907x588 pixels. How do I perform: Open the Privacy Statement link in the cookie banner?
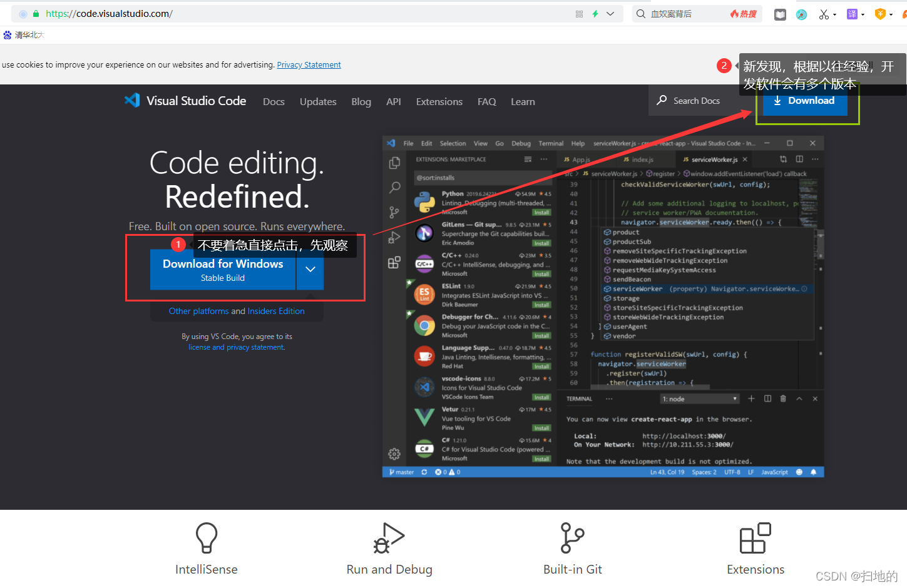pos(309,64)
